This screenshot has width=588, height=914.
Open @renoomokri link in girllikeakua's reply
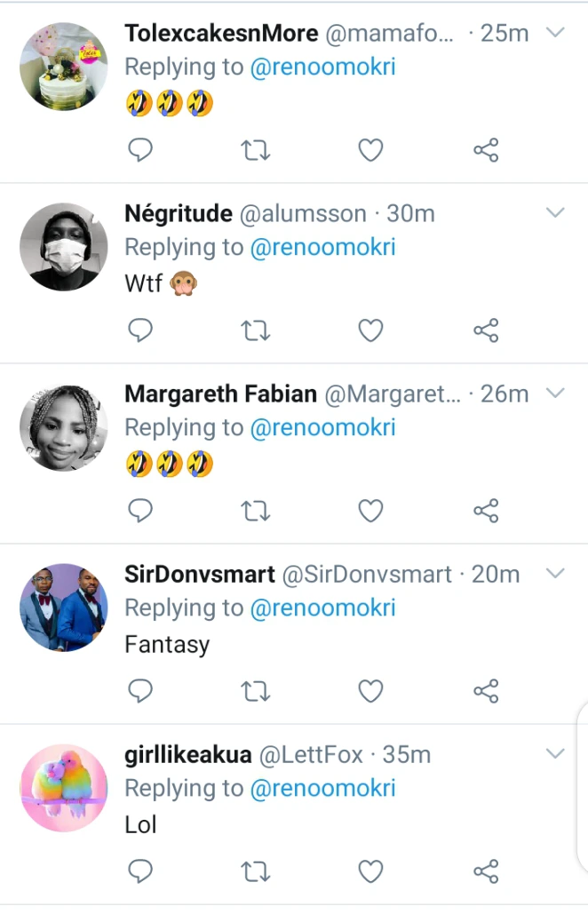(x=322, y=788)
